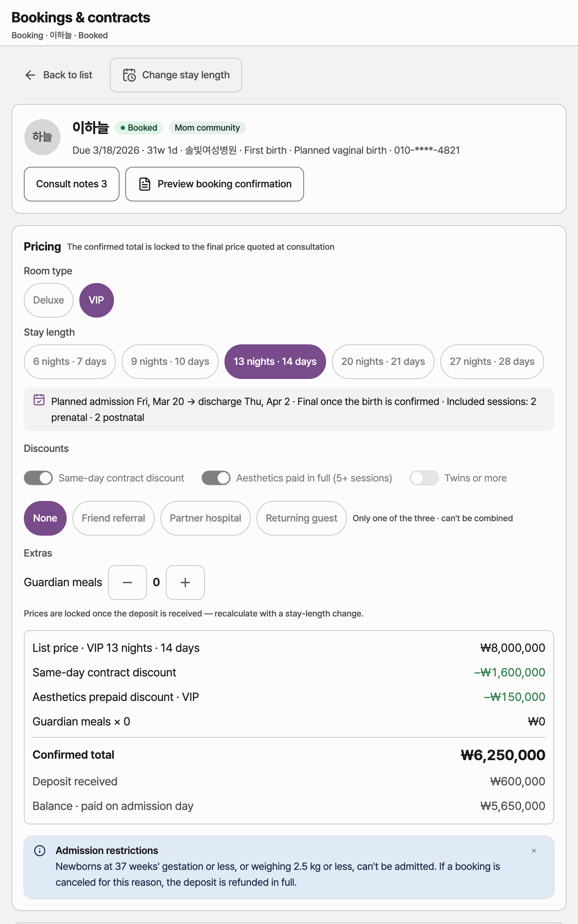Viewport: 578px width, 924px height.
Task: Select the Partner hospital discount
Action: click(205, 518)
